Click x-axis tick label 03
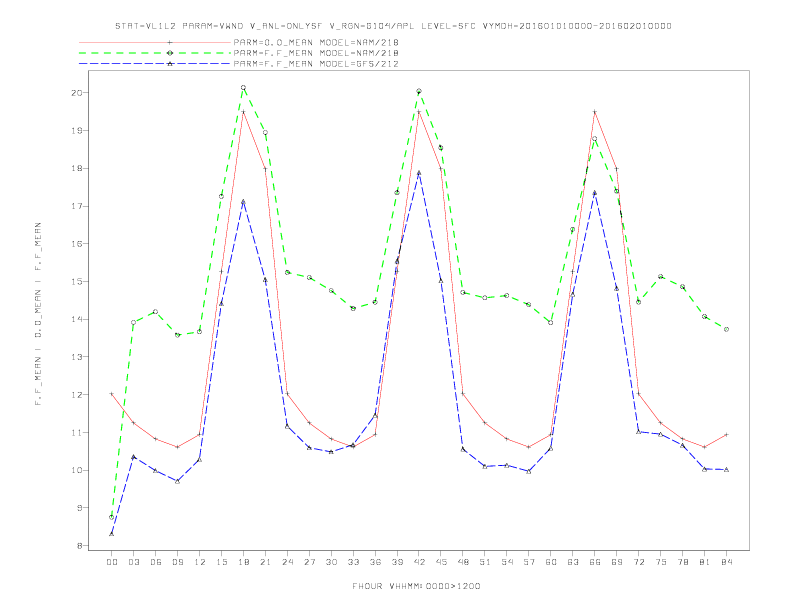Screen dimensions: 792x612 point(133,562)
